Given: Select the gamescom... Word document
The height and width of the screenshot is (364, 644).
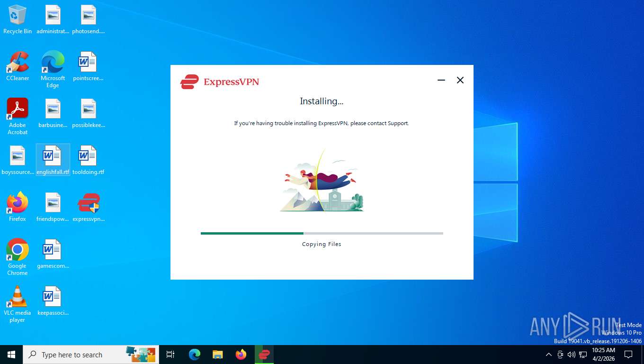Looking at the screenshot, I should pos(53,254).
